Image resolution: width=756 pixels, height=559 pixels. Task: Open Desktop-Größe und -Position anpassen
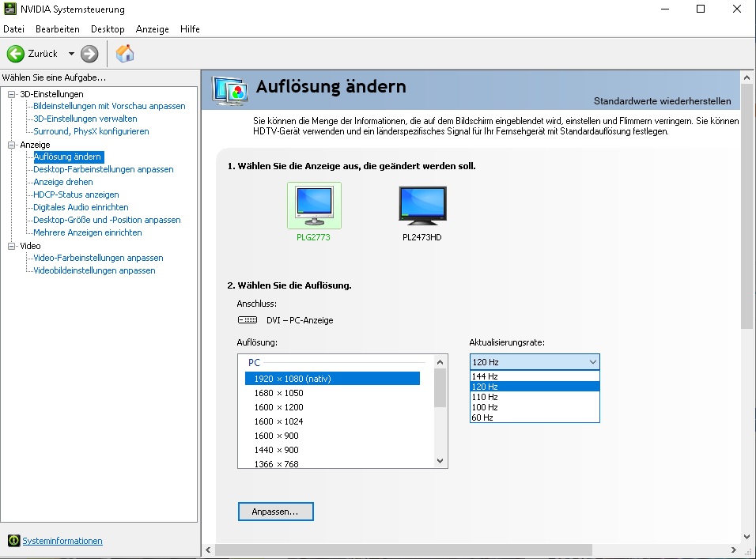107,220
